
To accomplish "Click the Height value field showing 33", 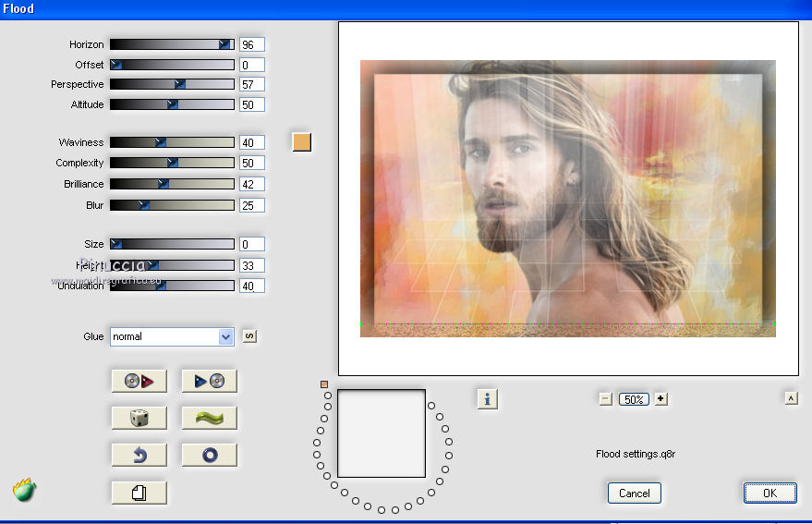I will pyautogui.click(x=251, y=265).
